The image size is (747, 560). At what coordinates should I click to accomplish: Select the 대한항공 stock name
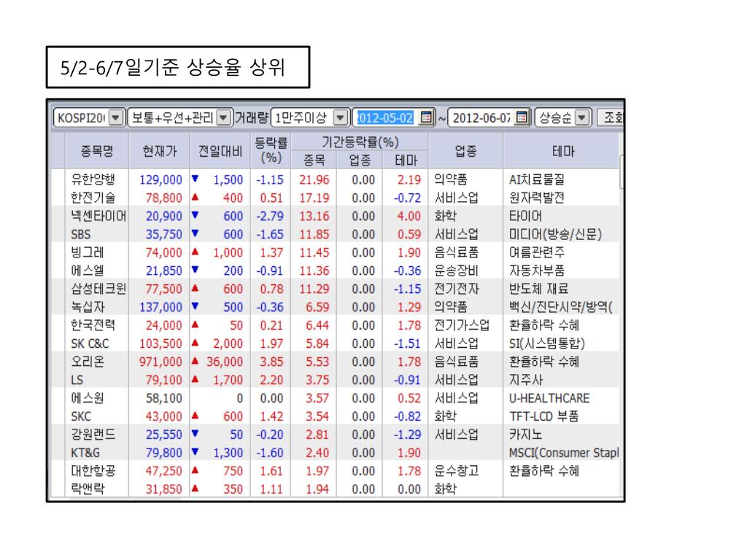click(93, 471)
